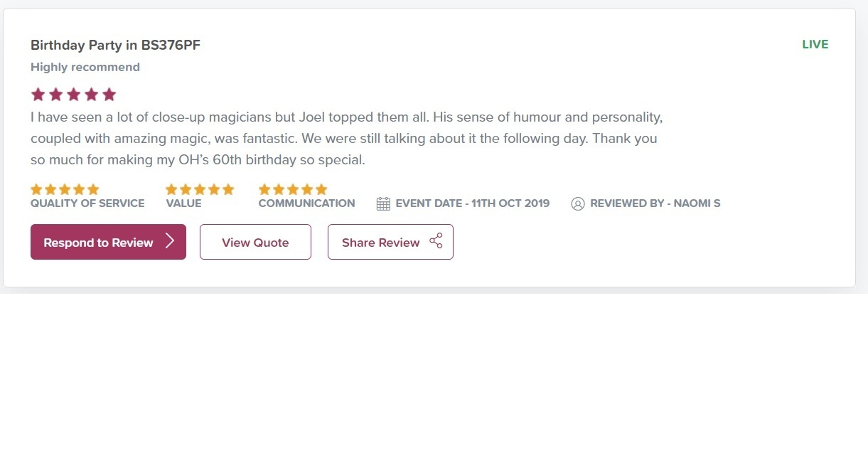The width and height of the screenshot is (868, 461).
Task: Click the first maroon overall rating star
Action: (x=38, y=95)
